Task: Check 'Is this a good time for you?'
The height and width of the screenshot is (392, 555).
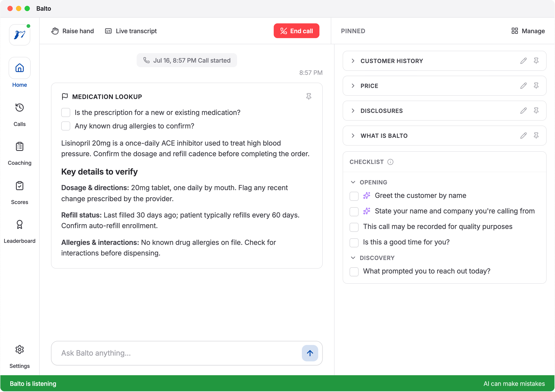Action: (354, 242)
